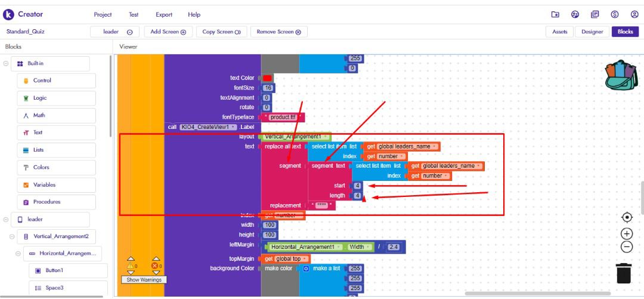This screenshot has width=644, height=299.
Task: Edit the fontSize value 16
Action: click(269, 88)
